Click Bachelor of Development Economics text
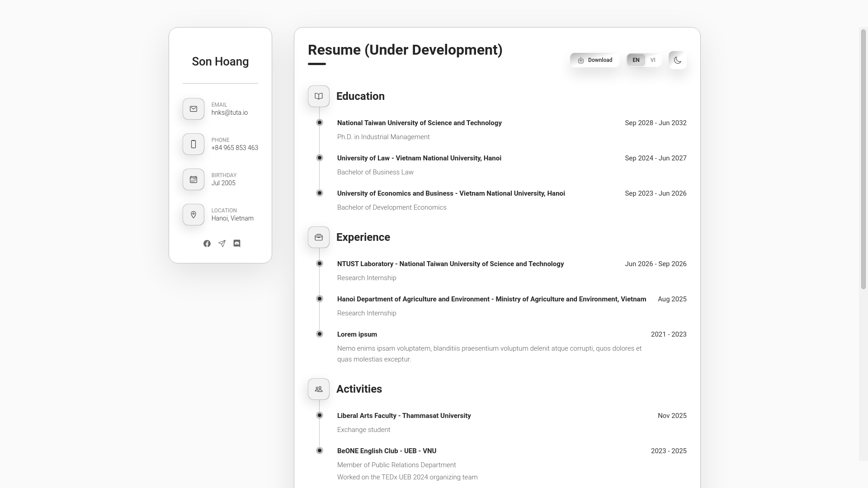Image resolution: width=868 pixels, height=488 pixels. coord(392,207)
